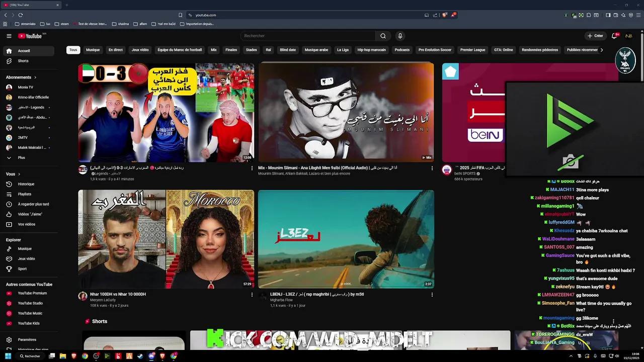This screenshot has width=644, height=362.
Task: Click the YouTube logo
Action: pyautogui.click(x=30, y=36)
